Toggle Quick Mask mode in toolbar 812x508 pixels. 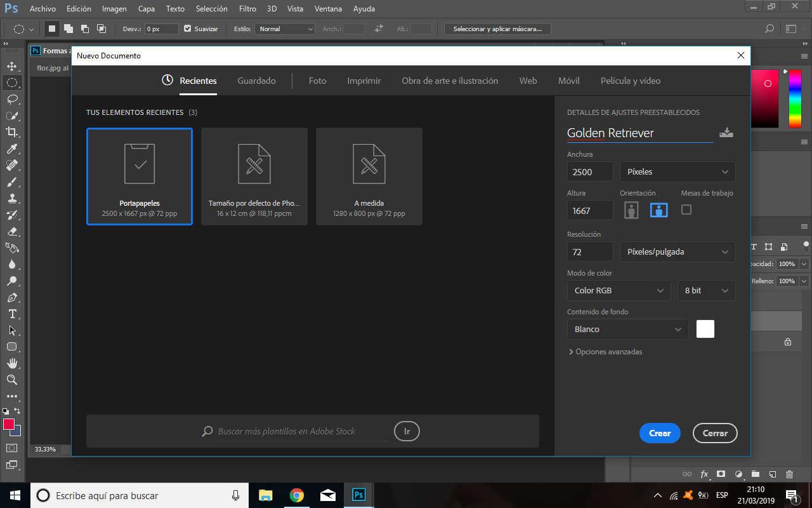11,448
